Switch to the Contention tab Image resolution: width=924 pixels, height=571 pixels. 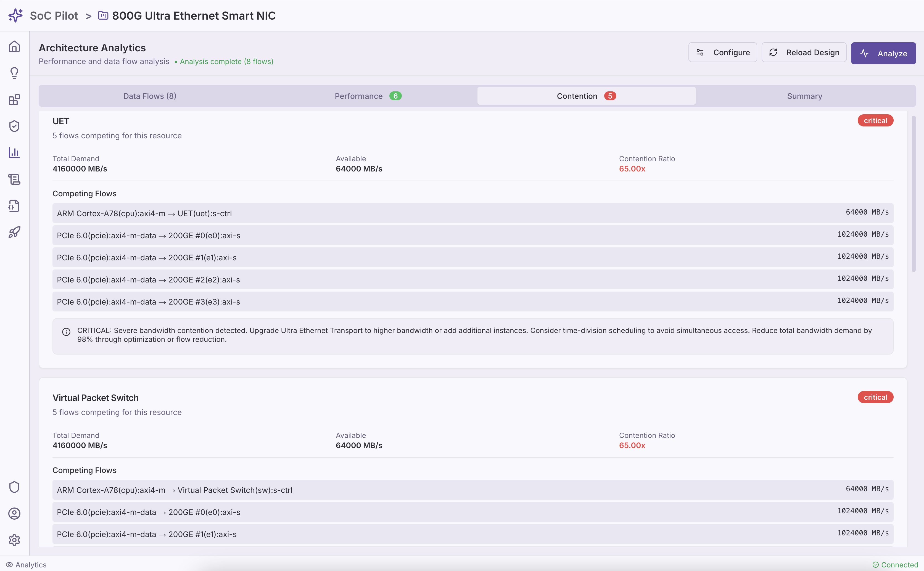586,96
